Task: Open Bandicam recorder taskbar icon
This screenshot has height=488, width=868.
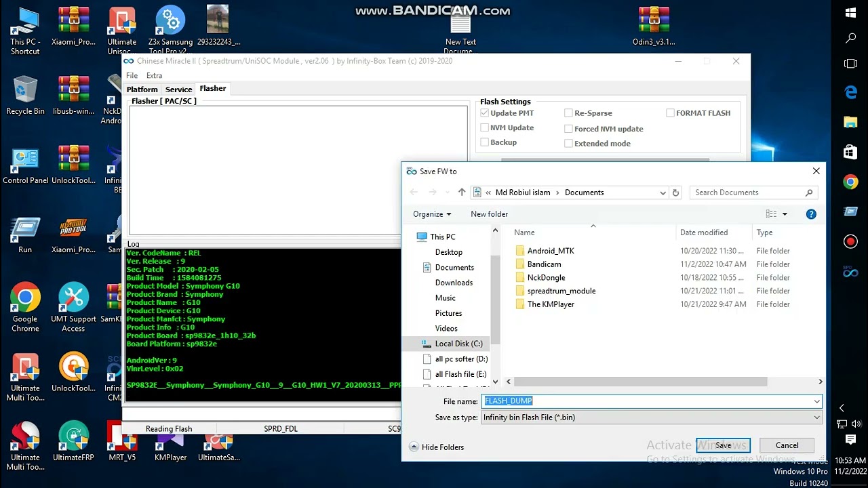Action: pyautogui.click(x=850, y=241)
